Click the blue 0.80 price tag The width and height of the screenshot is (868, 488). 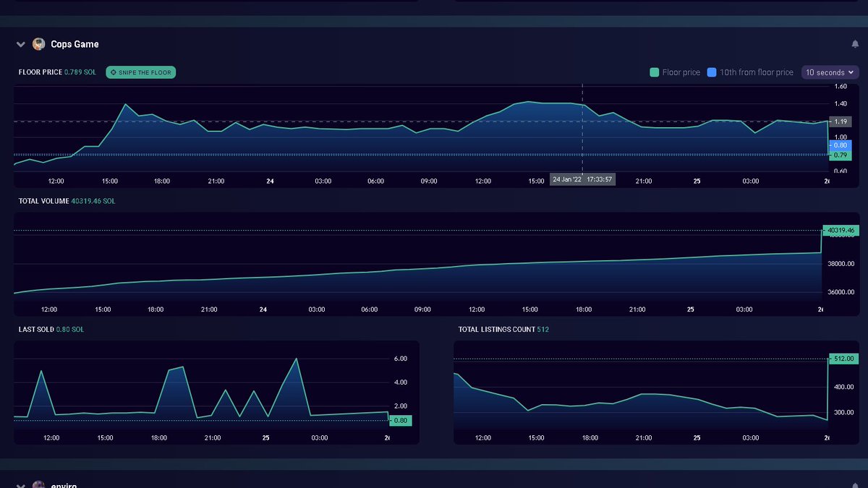(840, 145)
